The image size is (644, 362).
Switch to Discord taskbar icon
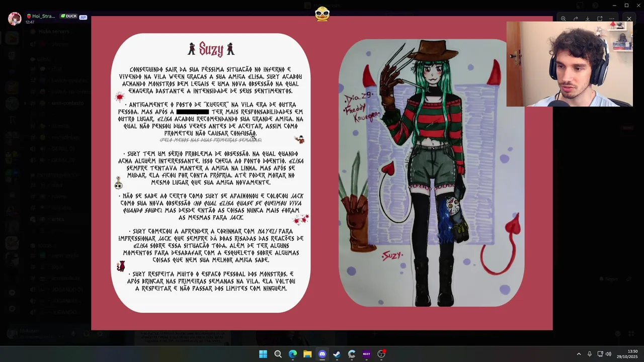[x=322, y=354]
